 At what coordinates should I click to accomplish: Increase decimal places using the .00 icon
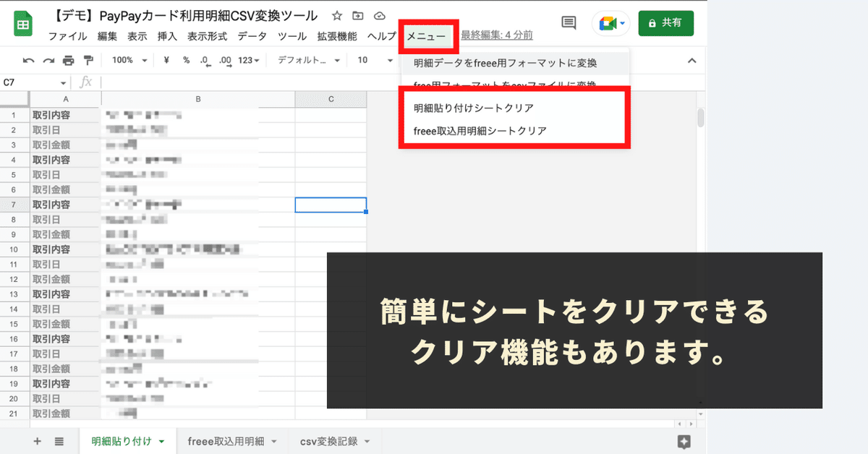point(224,59)
